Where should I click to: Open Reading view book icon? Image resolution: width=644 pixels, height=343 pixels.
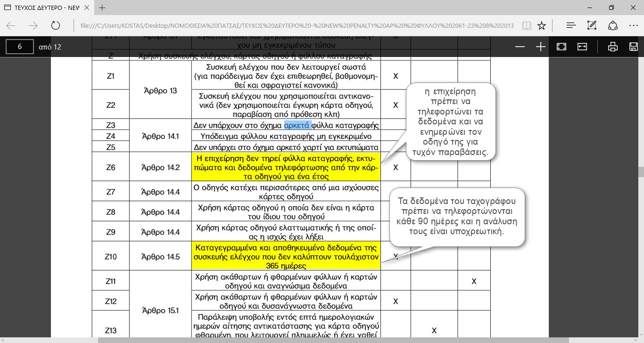(x=527, y=25)
